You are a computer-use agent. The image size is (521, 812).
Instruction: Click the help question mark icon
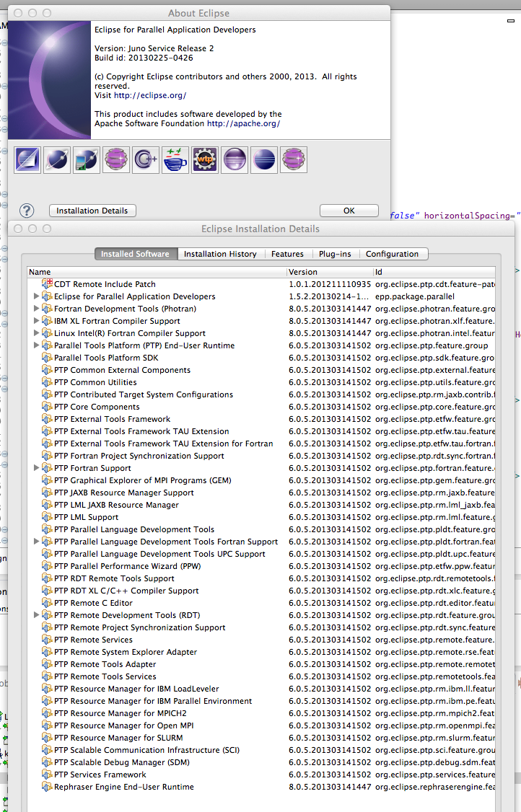coord(27,211)
